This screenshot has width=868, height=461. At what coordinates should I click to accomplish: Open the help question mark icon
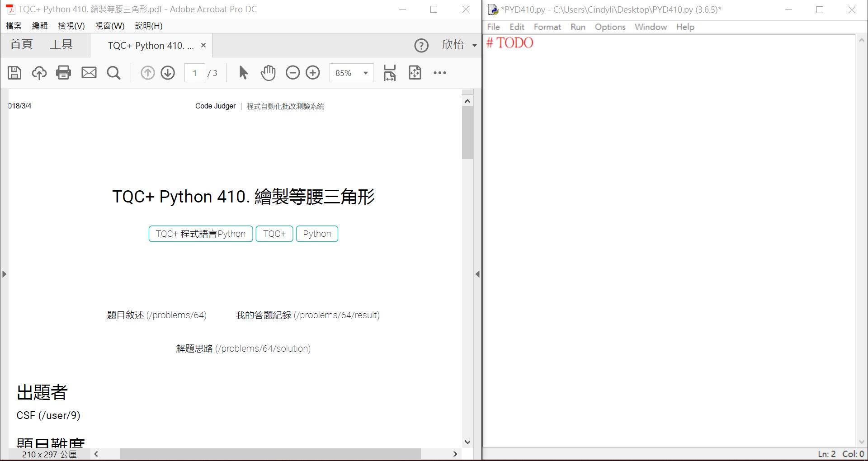coord(421,45)
